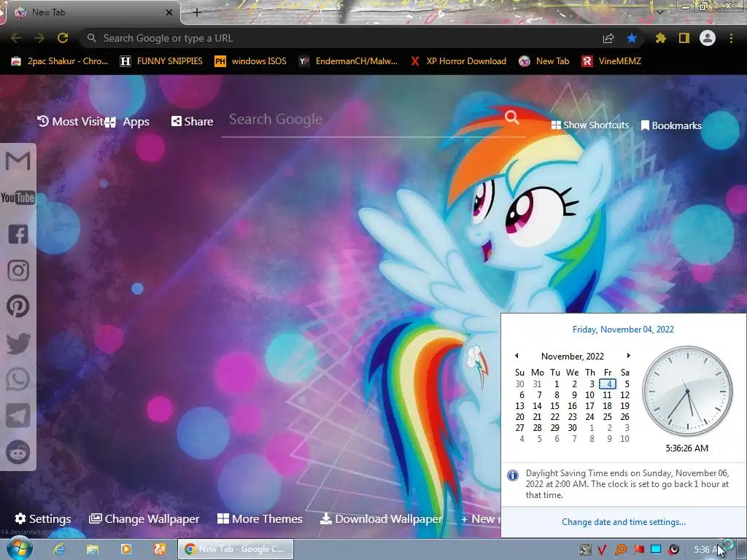This screenshot has height=560, width=747.
Task: Click Show Shortcuts
Action: pos(589,125)
